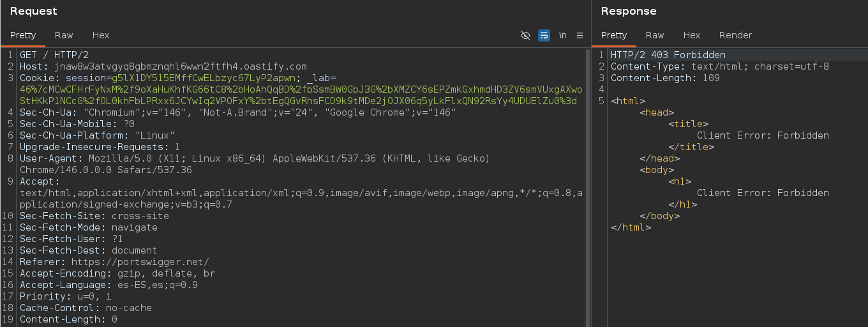868x327 pixels.
Task: Select the response Pretty tab
Action: pos(614,35)
